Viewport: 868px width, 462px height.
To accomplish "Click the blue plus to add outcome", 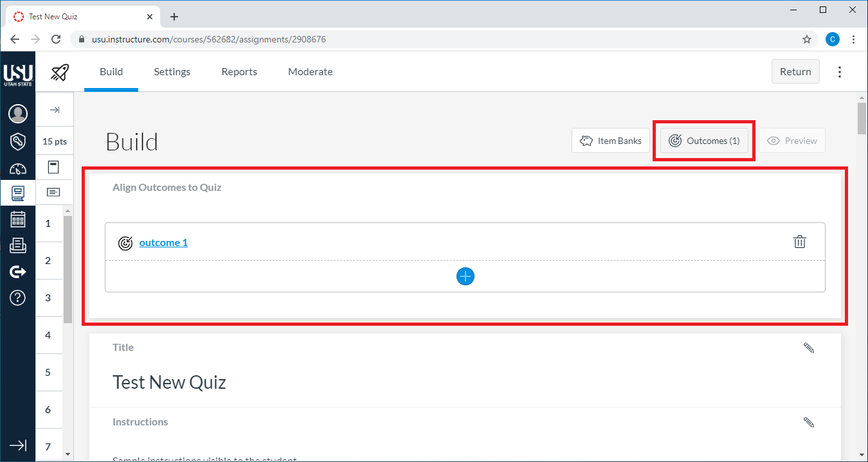I will [x=465, y=276].
